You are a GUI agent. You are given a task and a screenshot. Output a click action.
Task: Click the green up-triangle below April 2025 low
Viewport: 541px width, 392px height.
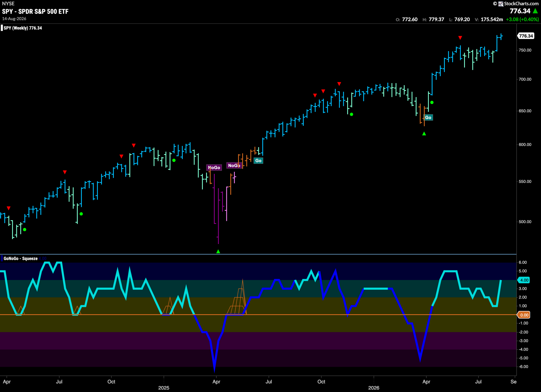tap(218, 251)
